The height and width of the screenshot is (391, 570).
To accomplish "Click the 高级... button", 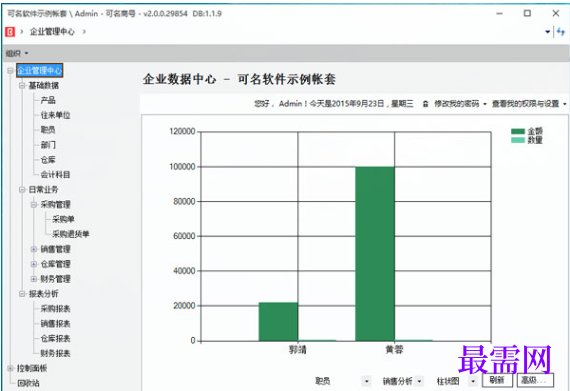I will pyautogui.click(x=535, y=380).
